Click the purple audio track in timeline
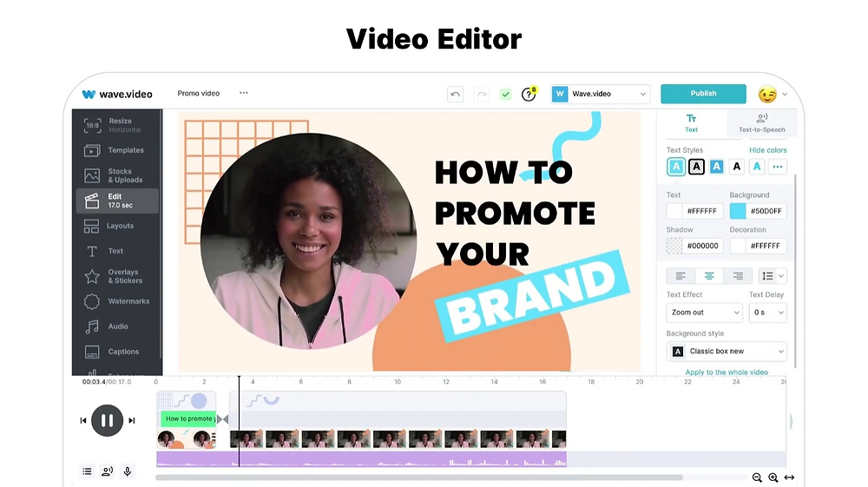The height and width of the screenshot is (487, 868). [x=361, y=459]
